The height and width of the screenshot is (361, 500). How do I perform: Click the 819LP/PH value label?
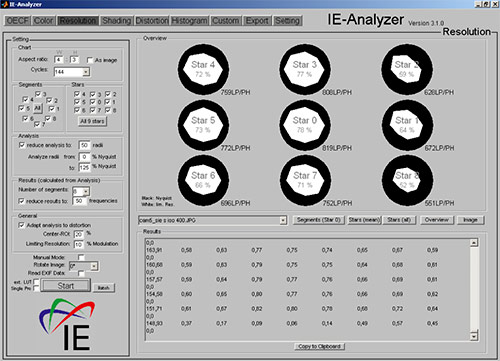[337, 148]
